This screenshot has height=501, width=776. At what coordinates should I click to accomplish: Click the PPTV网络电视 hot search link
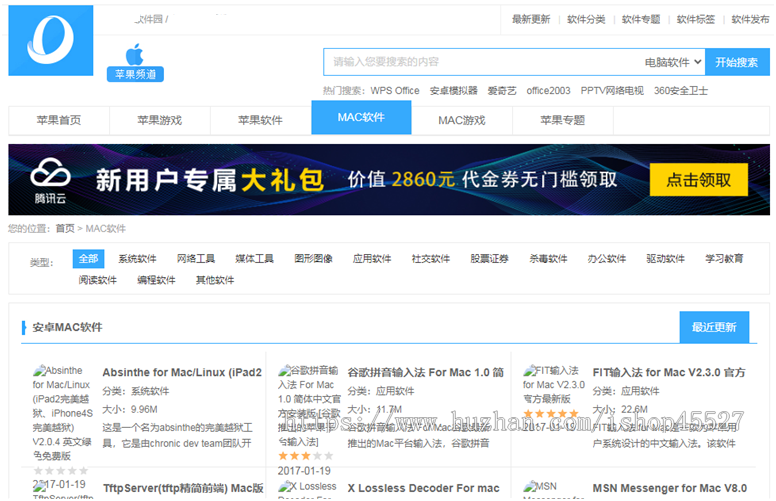612,91
